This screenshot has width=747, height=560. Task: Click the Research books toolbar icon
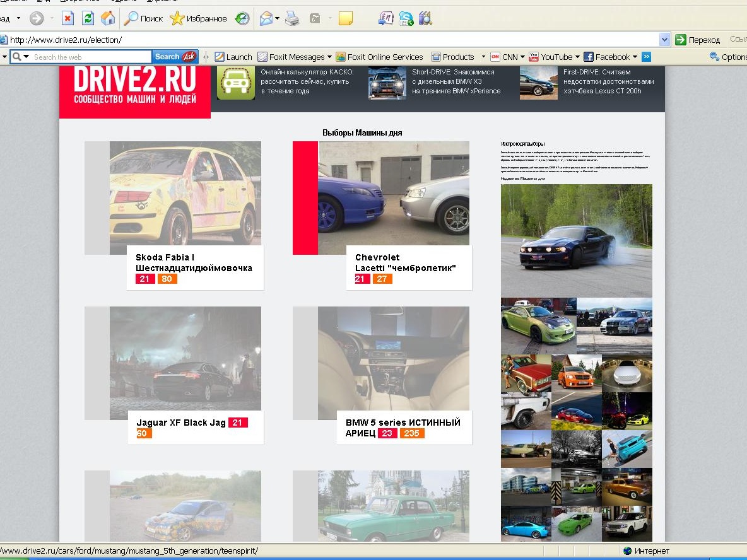pyautogui.click(x=425, y=18)
